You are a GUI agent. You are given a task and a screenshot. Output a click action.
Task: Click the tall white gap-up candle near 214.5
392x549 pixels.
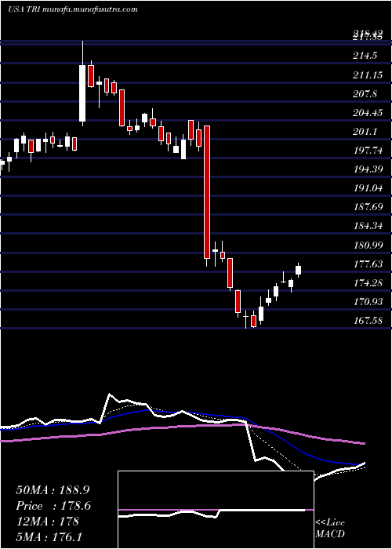click(x=82, y=93)
